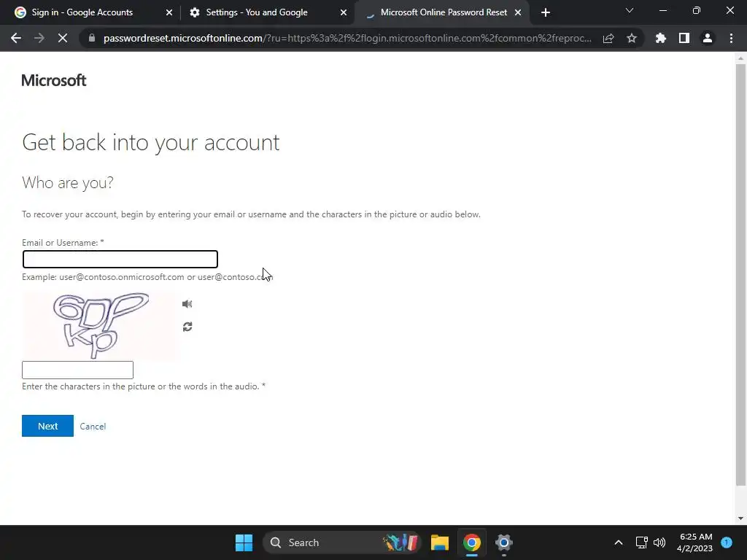Screen dimensions: 747x560
Task: Focus the captcha characters input box
Action: click(77, 370)
